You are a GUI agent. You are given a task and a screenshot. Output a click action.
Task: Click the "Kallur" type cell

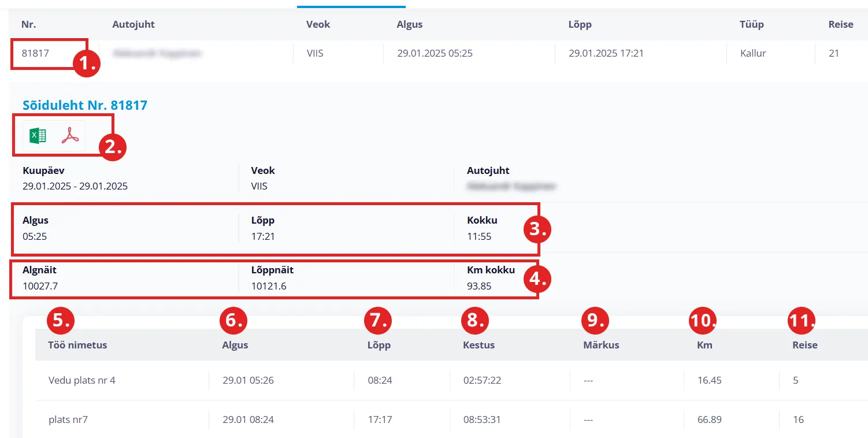click(753, 54)
